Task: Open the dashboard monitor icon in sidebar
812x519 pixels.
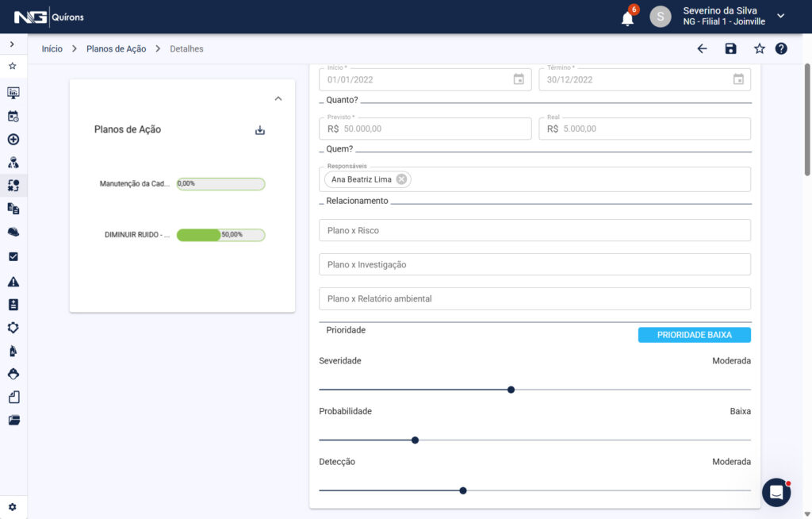Action: pos(13,93)
